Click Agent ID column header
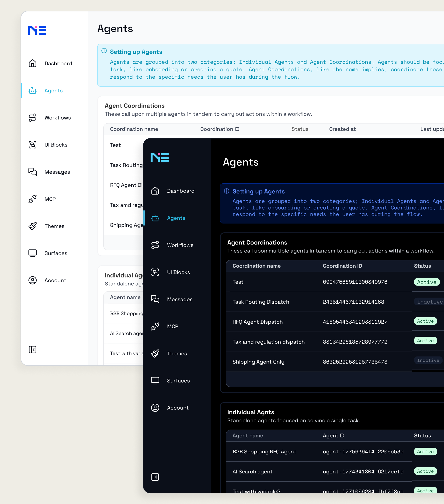 [334, 435]
